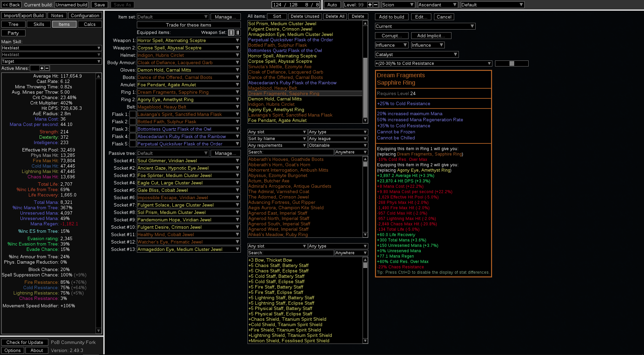
Task: Switch display to Weapon Set II
Action: point(238,33)
